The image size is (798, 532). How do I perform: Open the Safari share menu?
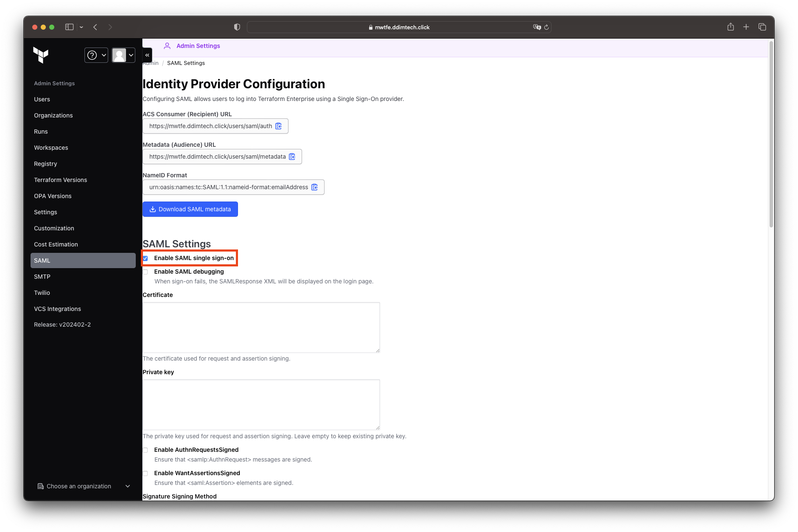pos(731,27)
